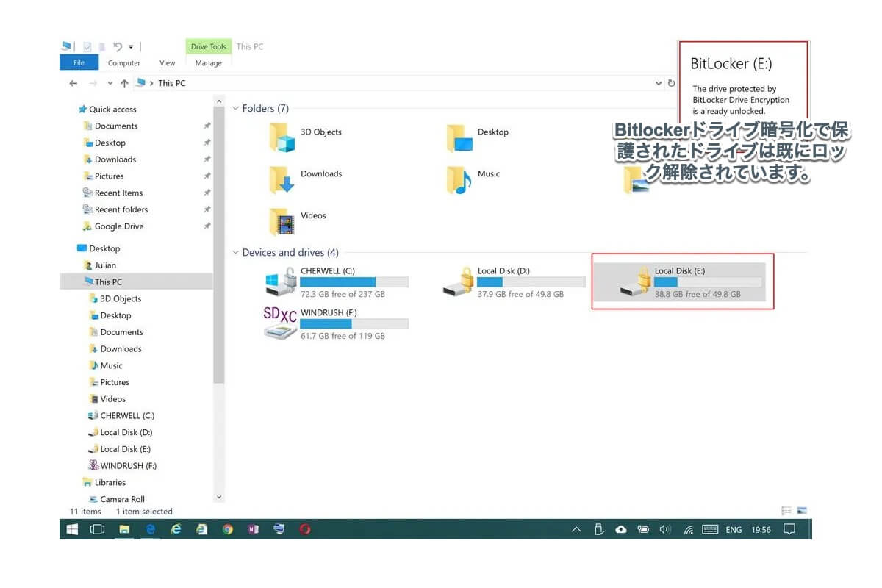Click chevron before This PC in address bar
Viewport: 882px width, 588px height.
coord(151,83)
